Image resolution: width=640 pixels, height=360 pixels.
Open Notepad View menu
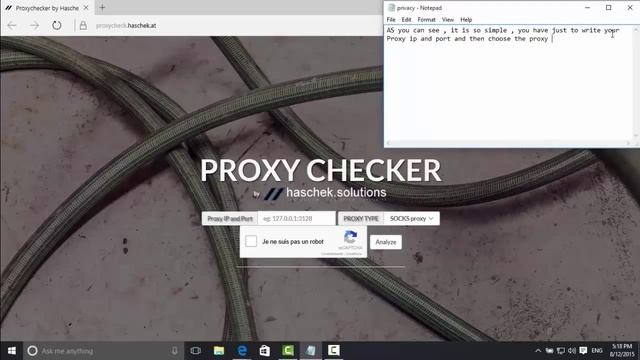[x=448, y=20]
